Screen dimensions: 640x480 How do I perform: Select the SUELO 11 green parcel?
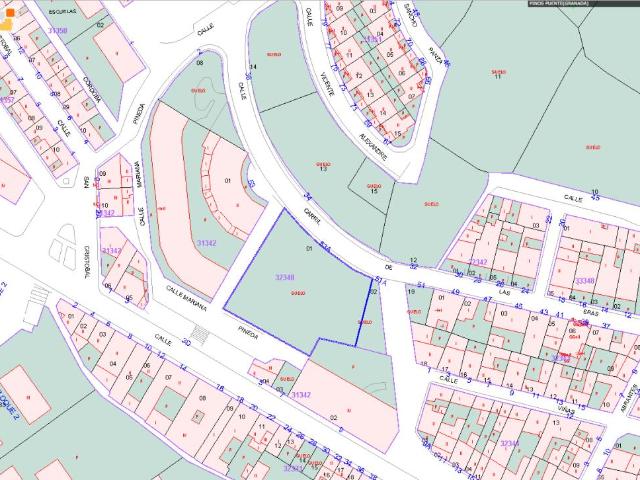tap(497, 73)
